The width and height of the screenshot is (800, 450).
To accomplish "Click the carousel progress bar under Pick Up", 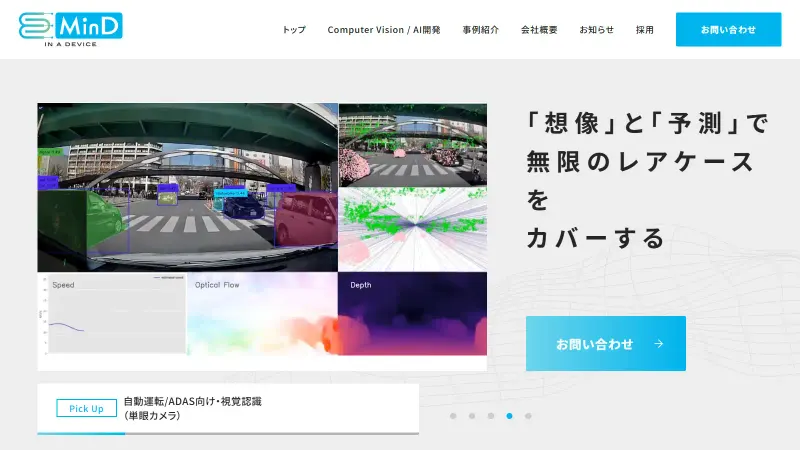I will click(x=228, y=433).
